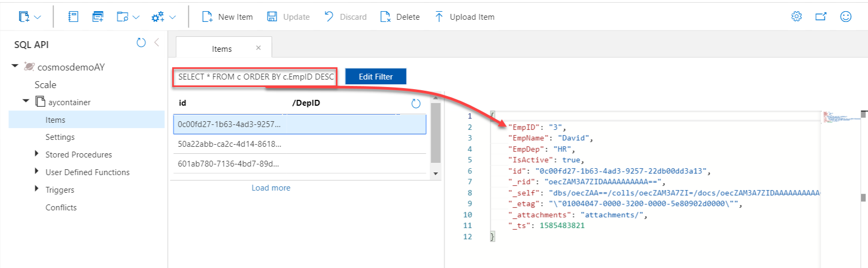Click the items list vertical scrollbar

tap(435, 133)
